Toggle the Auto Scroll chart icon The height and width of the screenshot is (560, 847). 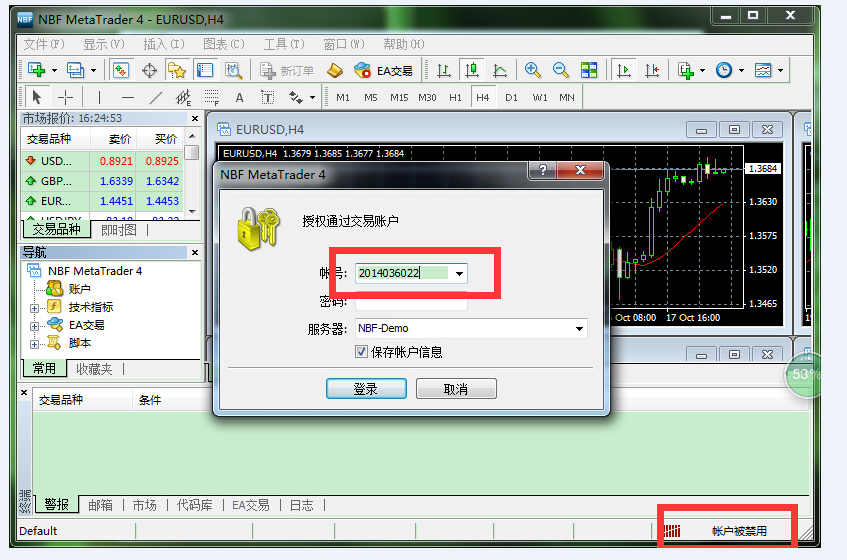coord(624,70)
